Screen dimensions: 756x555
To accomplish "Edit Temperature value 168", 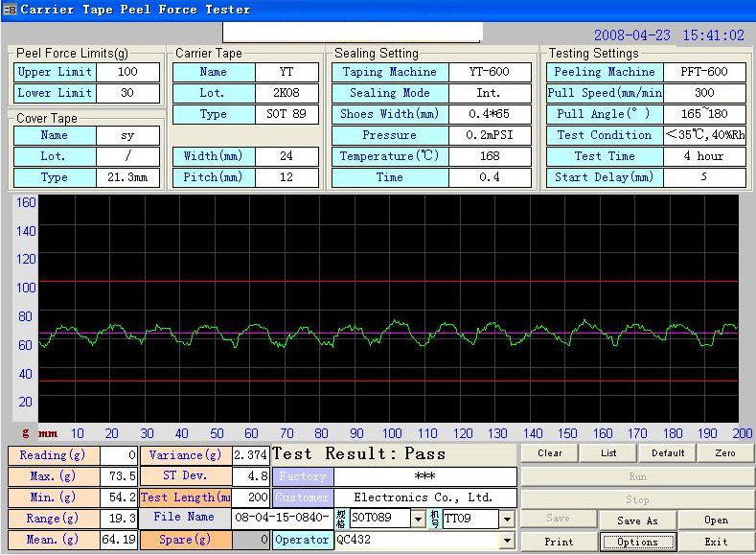I will (490, 156).
